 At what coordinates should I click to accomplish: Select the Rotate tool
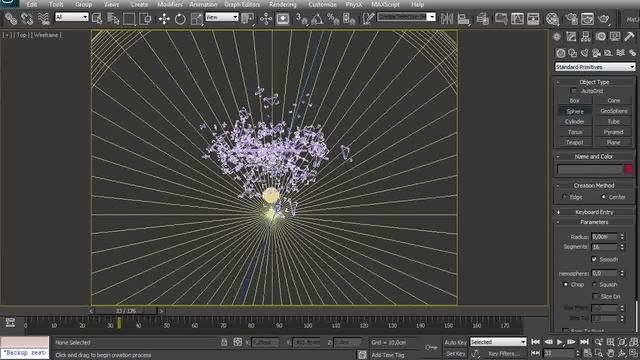coord(180,19)
